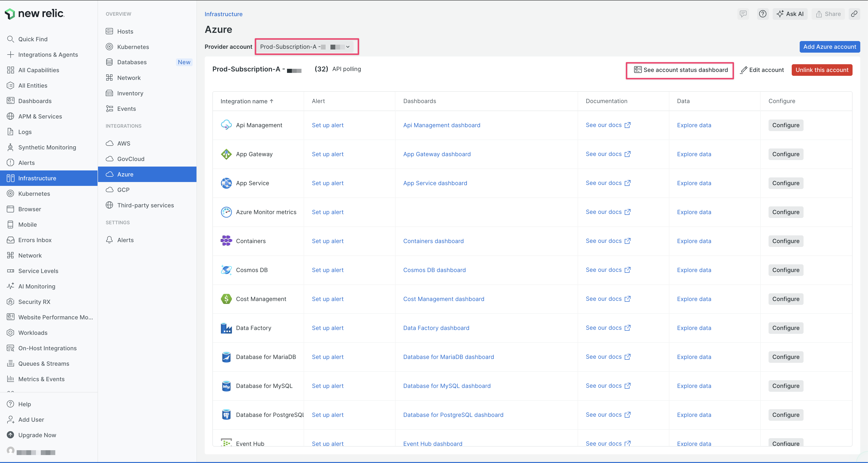This screenshot has width=868, height=463.
Task: Click Unlink this account button
Action: point(821,70)
